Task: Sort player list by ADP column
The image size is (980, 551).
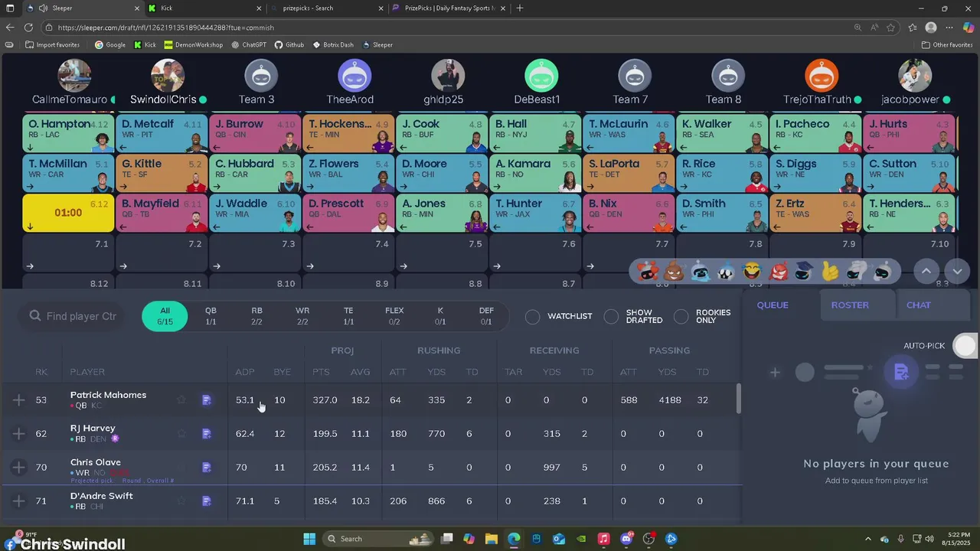Action: tap(245, 372)
